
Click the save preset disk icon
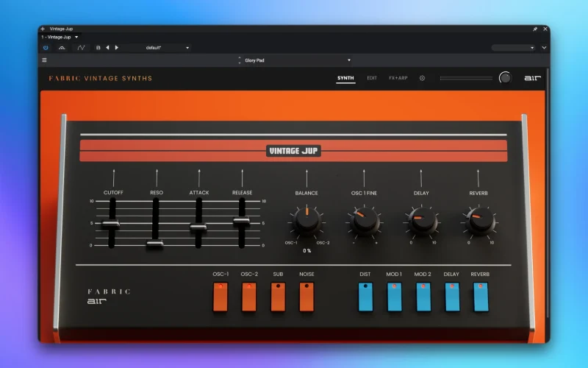point(98,48)
